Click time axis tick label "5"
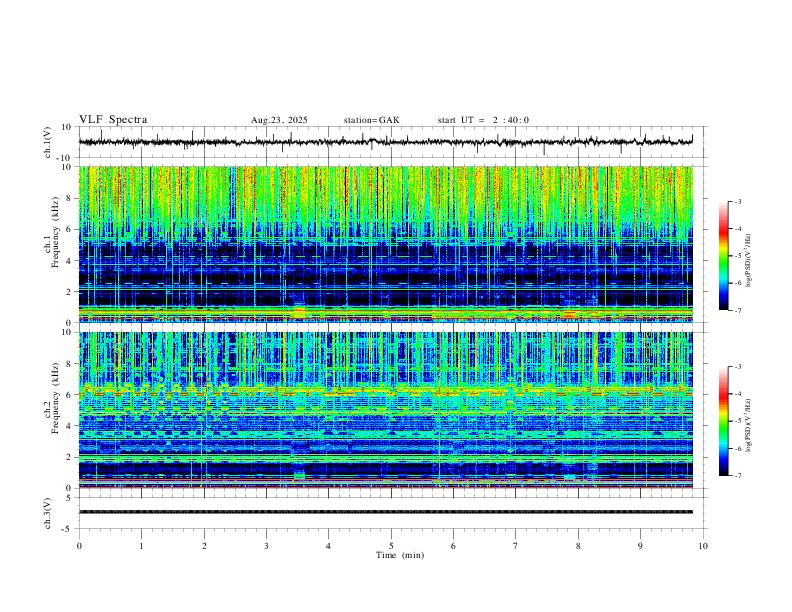The height and width of the screenshot is (612, 792). click(x=391, y=546)
